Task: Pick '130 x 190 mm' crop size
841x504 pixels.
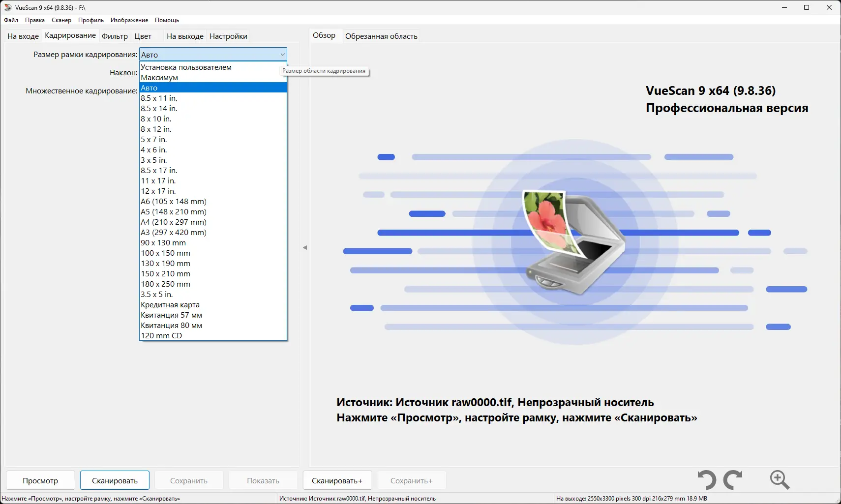Action: pos(213,264)
